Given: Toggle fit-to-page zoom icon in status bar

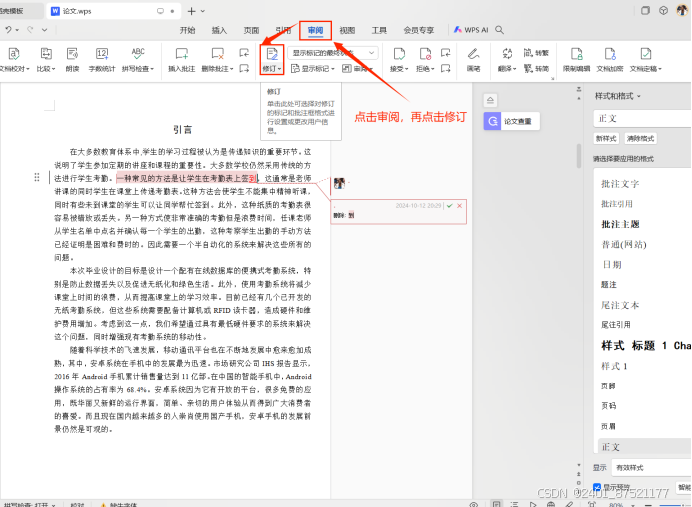Looking at the screenshot, I should [x=592, y=504].
